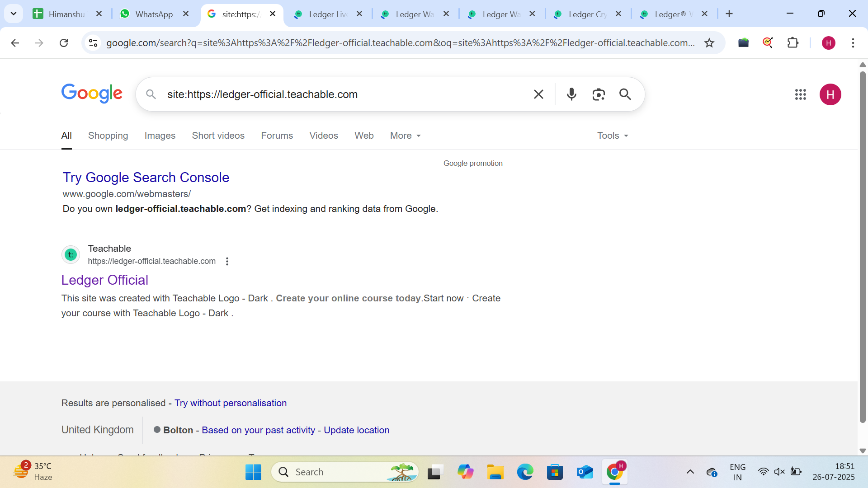Click the weather widget showing 35°C Haze
This screenshot has height=488, width=868.
[x=33, y=471]
